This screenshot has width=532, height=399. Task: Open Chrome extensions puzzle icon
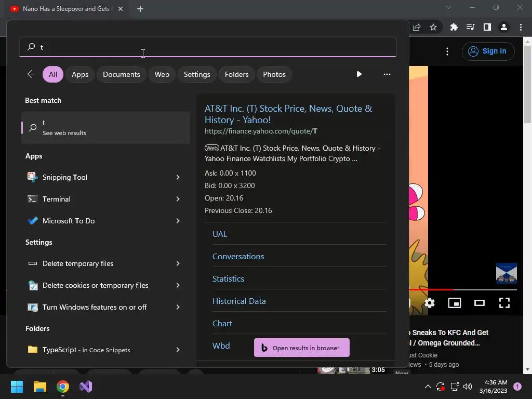coord(454,27)
